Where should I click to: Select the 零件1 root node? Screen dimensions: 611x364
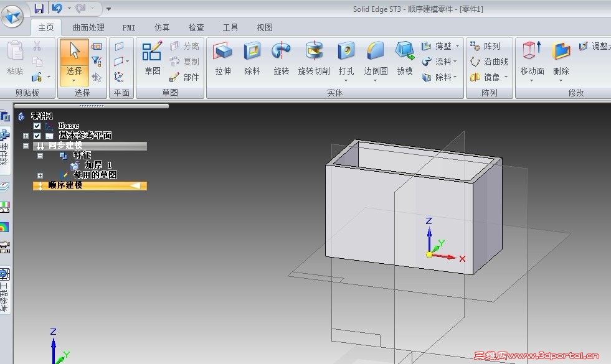tap(42, 116)
